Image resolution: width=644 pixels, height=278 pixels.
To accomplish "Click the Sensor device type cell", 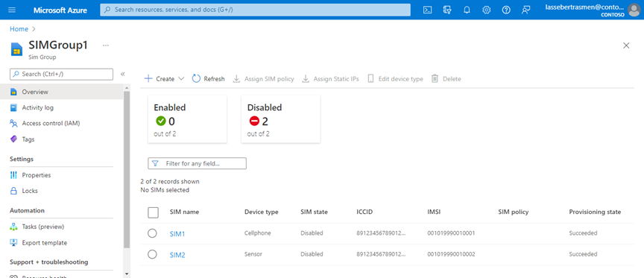I will coord(253,255).
